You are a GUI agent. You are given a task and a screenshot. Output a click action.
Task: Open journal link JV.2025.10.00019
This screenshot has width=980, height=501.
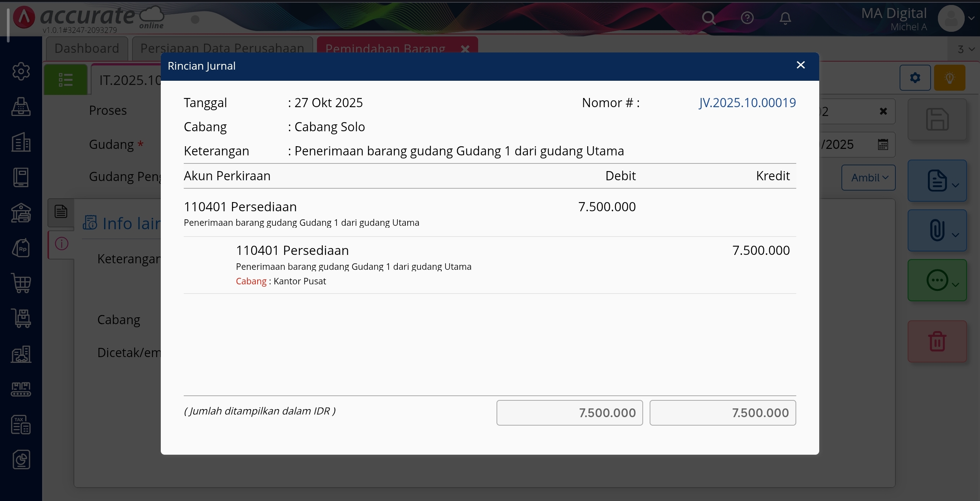(747, 103)
